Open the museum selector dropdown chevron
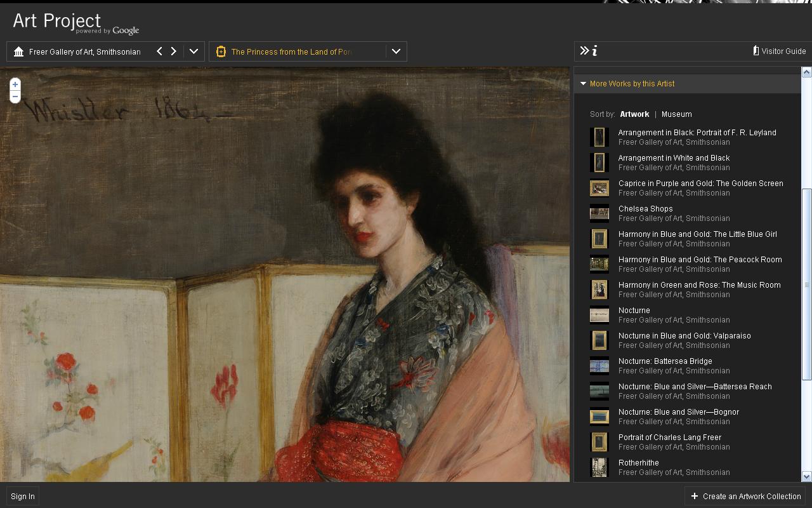Screen dimensions: 812x508 pyautogui.click(x=194, y=51)
